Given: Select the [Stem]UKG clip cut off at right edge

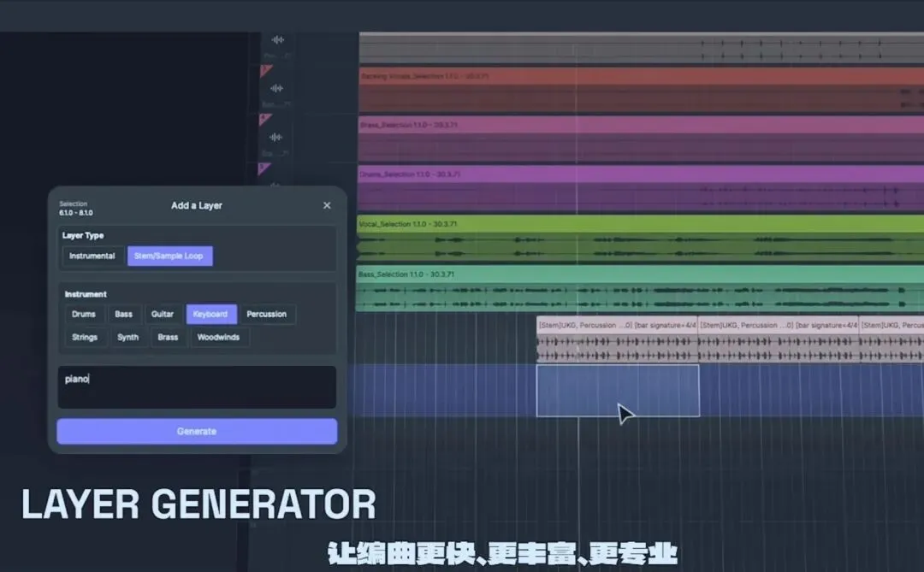Looking at the screenshot, I should pyautogui.click(x=891, y=339).
